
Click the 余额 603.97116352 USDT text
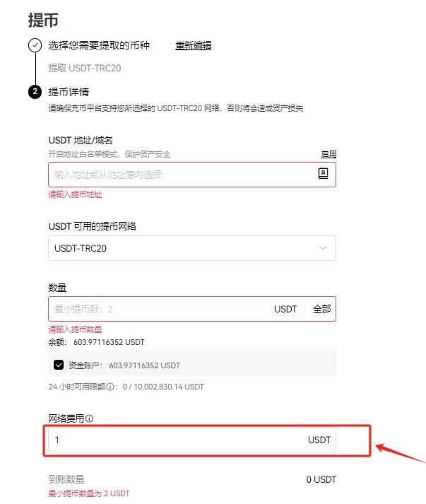click(x=96, y=342)
